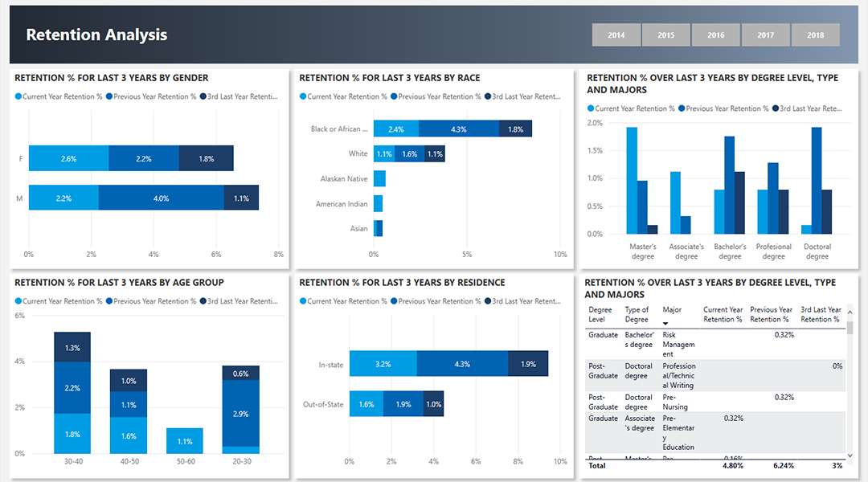Select the White 1.6% bar segment

410,154
